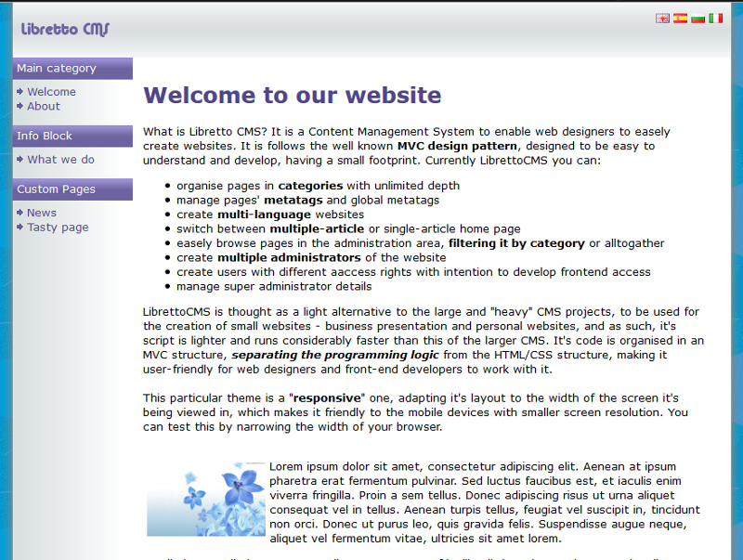Click the arrow icon next to News
The height and width of the screenshot is (560, 743).
(x=20, y=213)
